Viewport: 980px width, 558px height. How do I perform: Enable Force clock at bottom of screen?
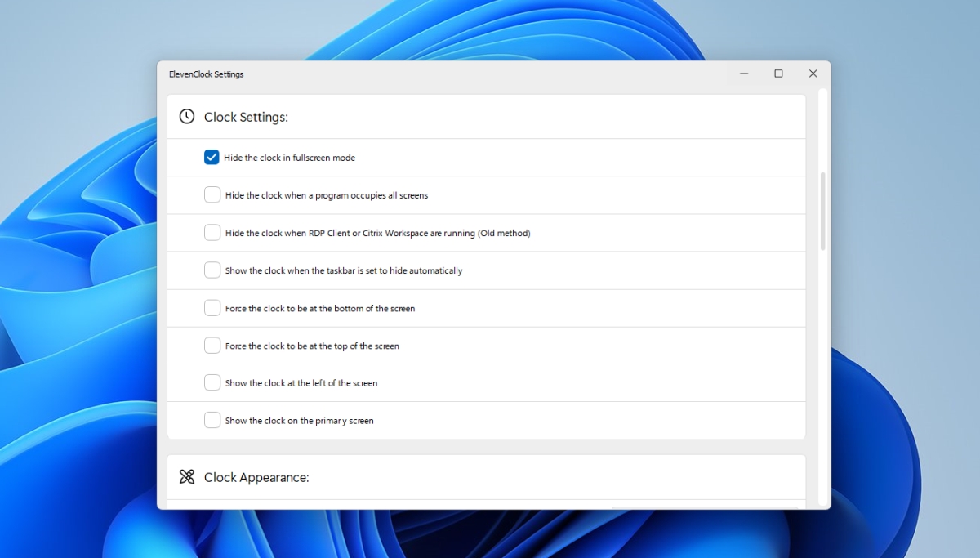pyautogui.click(x=212, y=308)
